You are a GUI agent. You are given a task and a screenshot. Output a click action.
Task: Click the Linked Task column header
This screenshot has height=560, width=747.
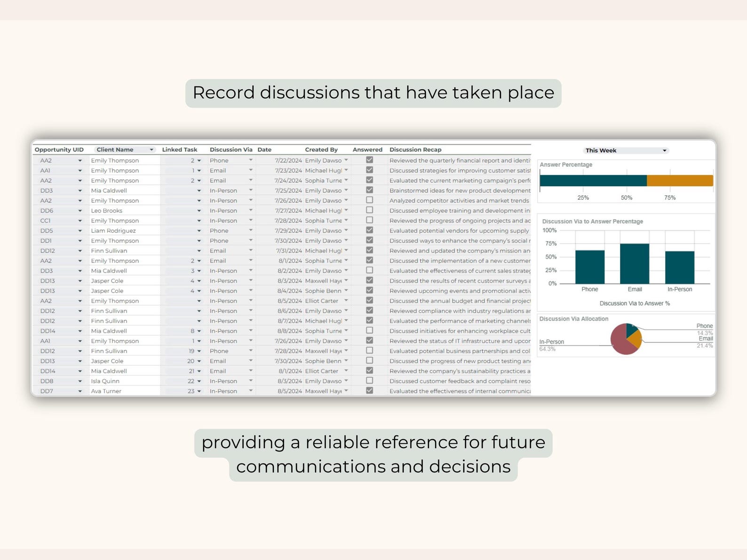(x=180, y=150)
